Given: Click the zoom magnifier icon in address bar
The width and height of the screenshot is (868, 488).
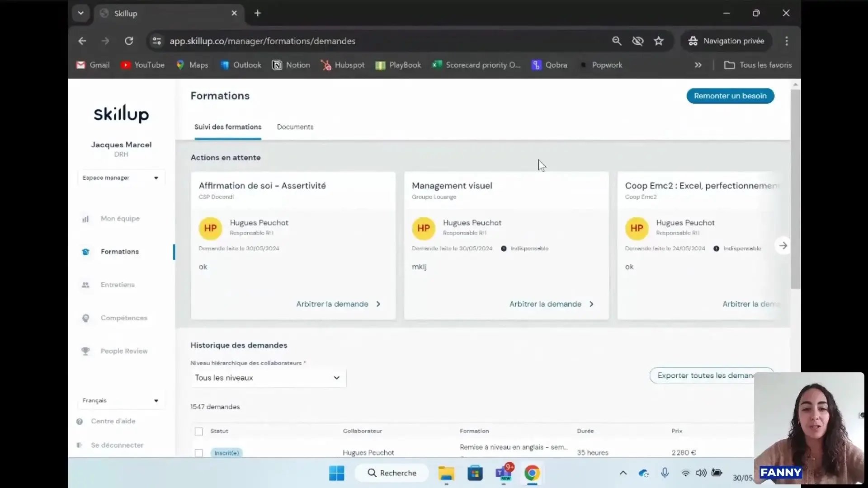Looking at the screenshot, I should [617, 41].
